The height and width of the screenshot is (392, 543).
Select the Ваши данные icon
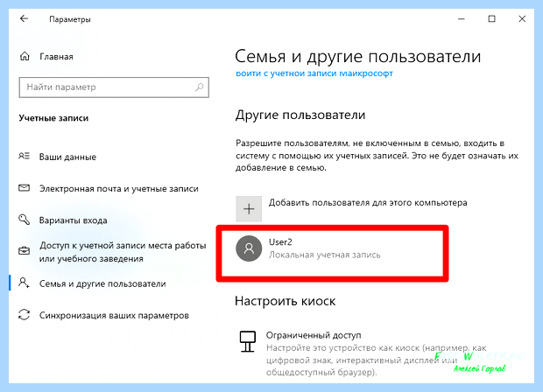24,156
